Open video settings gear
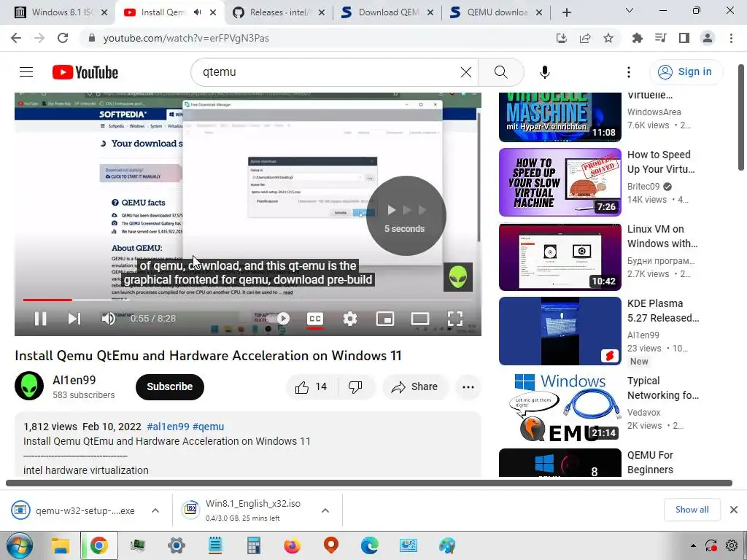Viewport: 747px width, 560px height. click(350, 318)
